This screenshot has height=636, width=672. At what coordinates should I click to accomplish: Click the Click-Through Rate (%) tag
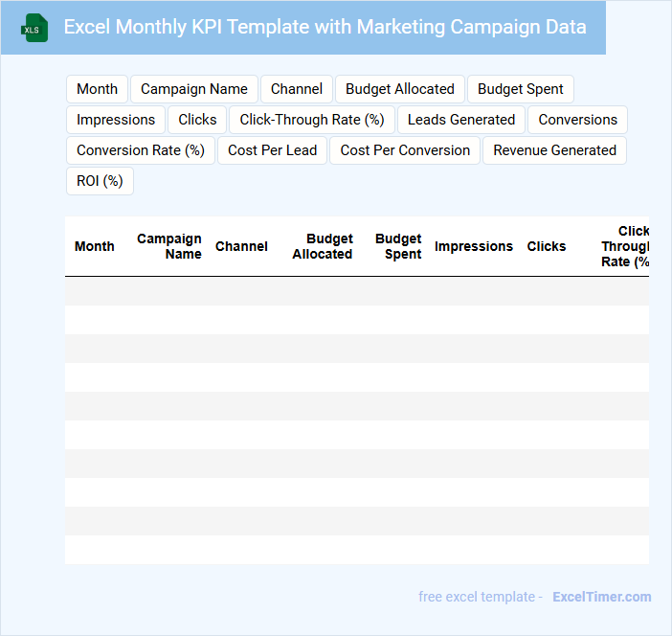click(312, 120)
